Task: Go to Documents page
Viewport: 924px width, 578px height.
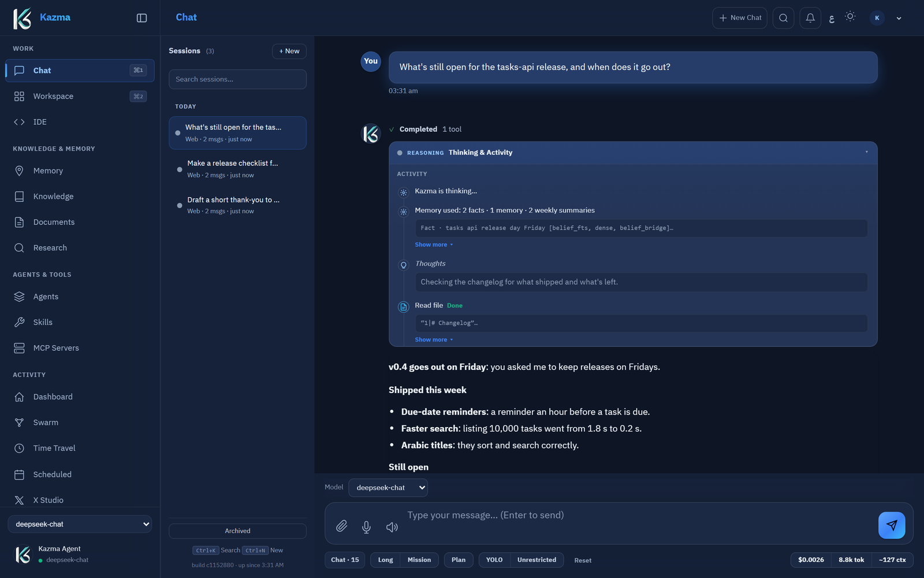Action: coord(80,222)
